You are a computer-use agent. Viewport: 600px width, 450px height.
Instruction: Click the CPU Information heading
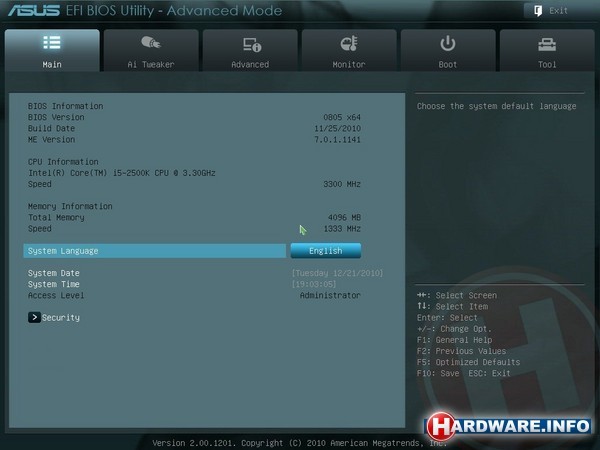click(x=63, y=161)
